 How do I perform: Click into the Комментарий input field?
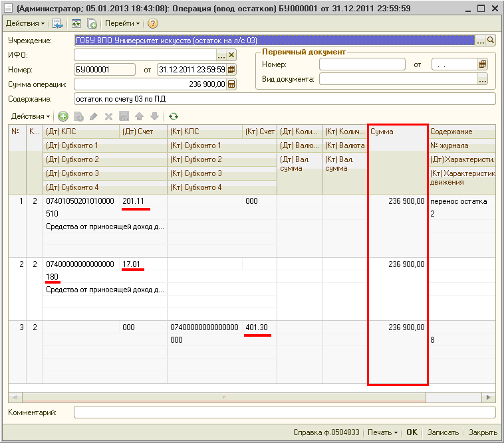coord(285,412)
